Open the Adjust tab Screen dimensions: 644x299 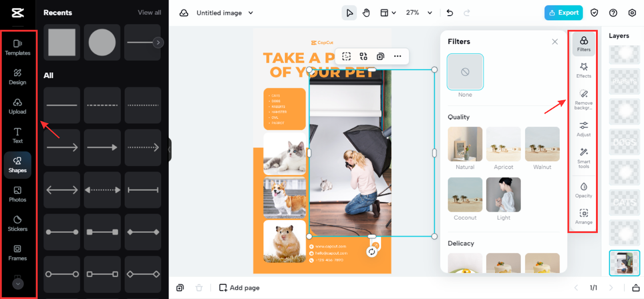[584, 129]
